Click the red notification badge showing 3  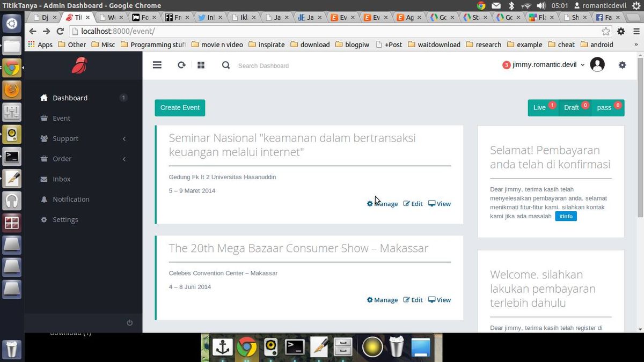coord(506,65)
